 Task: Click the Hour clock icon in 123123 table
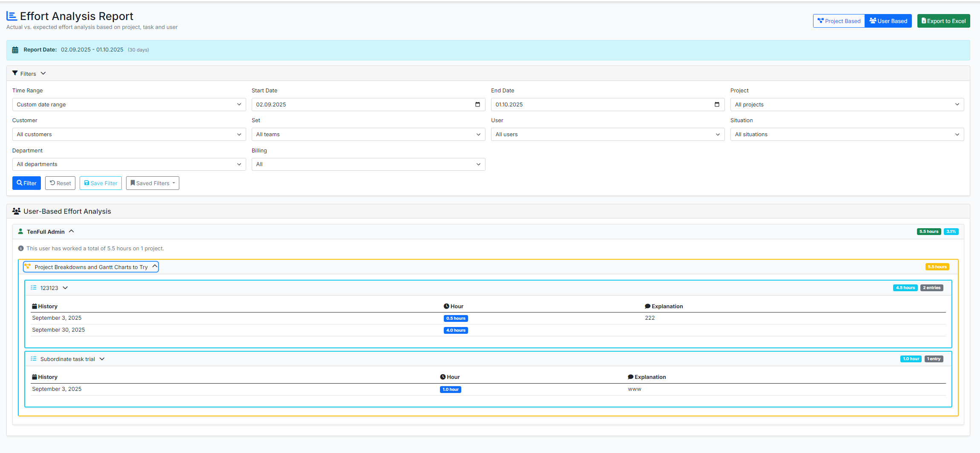click(x=446, y=306)
